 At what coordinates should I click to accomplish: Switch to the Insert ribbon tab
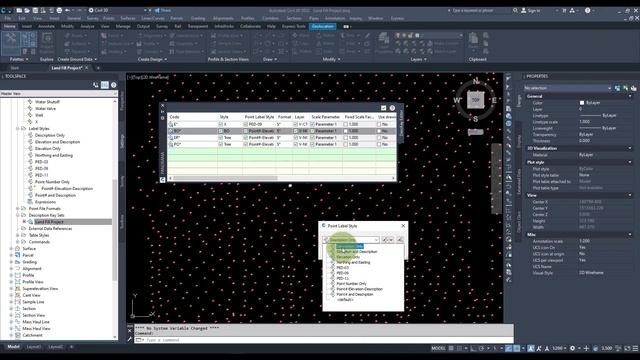point(27,27)
